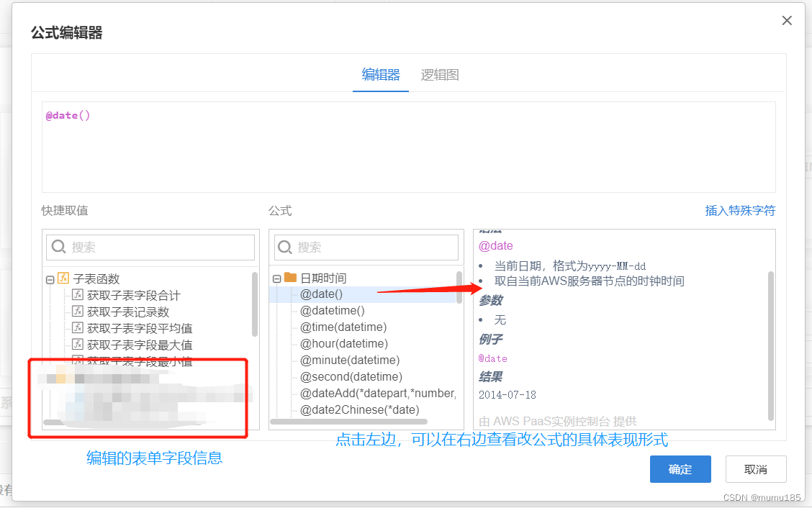The height and width of the screenshot is (508, 812).
Task: Switch to the 编辑器 tab
Action: click(381, 75)
